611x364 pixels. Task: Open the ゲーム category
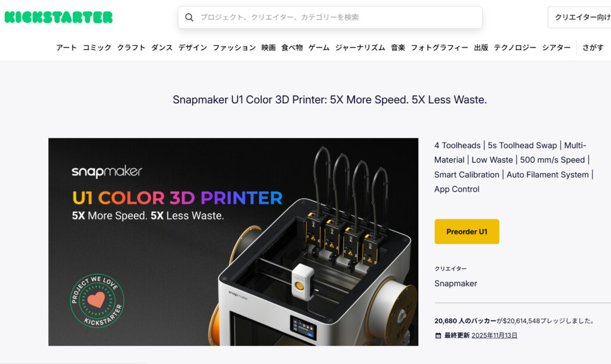coord(319,48)
